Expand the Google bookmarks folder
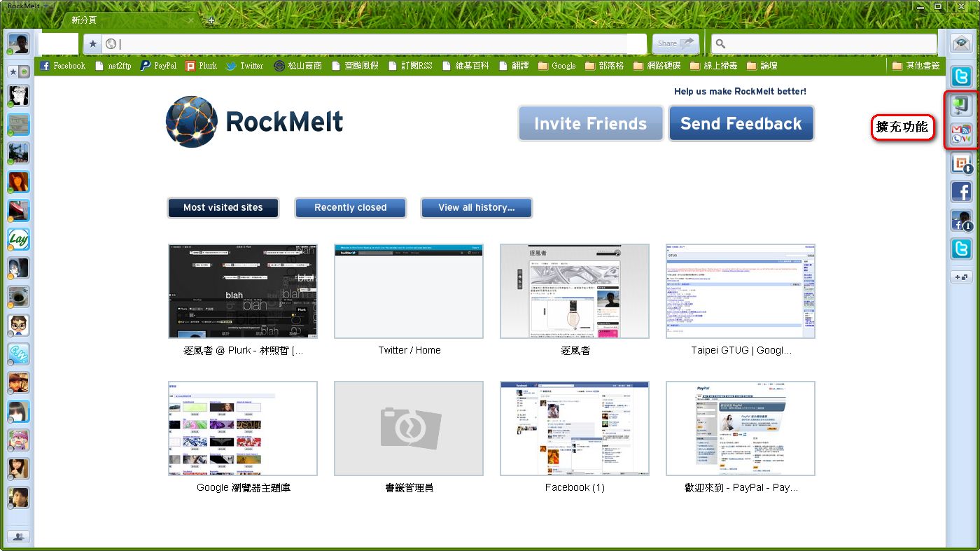This screenshot has width=980, height=551. 556,66
